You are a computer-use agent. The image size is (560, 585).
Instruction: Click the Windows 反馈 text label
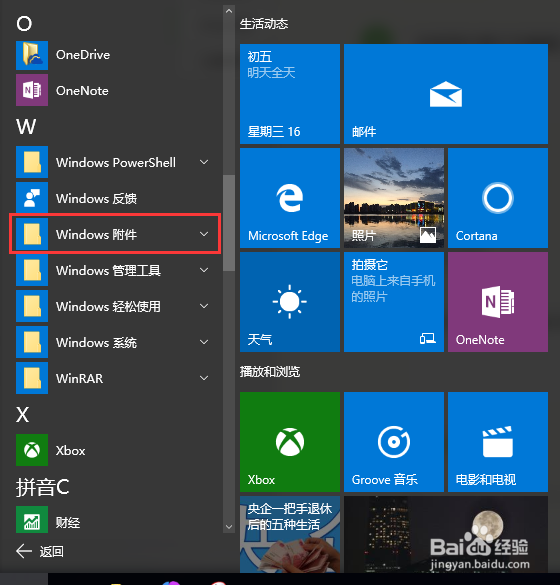tap(96, 198)
